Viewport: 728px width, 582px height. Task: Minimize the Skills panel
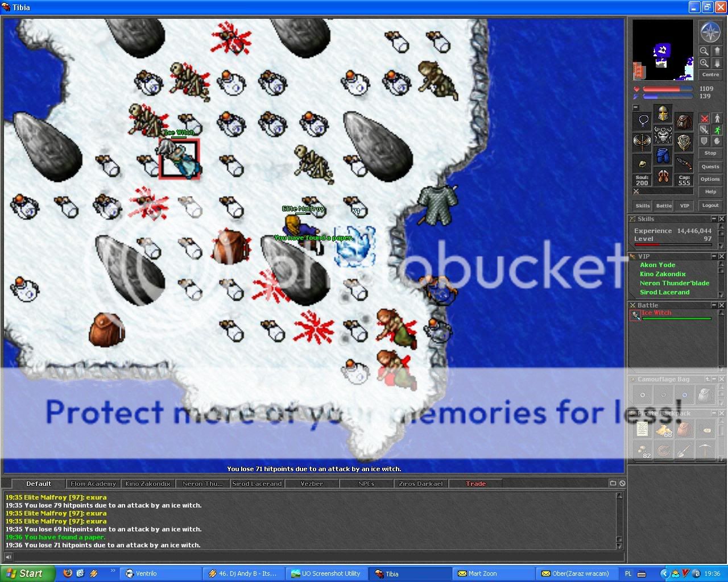coord(714,219)
